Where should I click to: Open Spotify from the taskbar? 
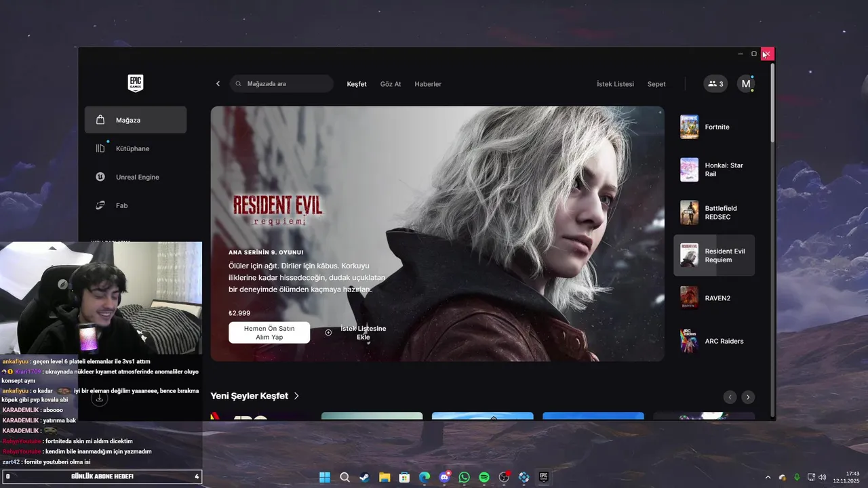tap(484, 477)
